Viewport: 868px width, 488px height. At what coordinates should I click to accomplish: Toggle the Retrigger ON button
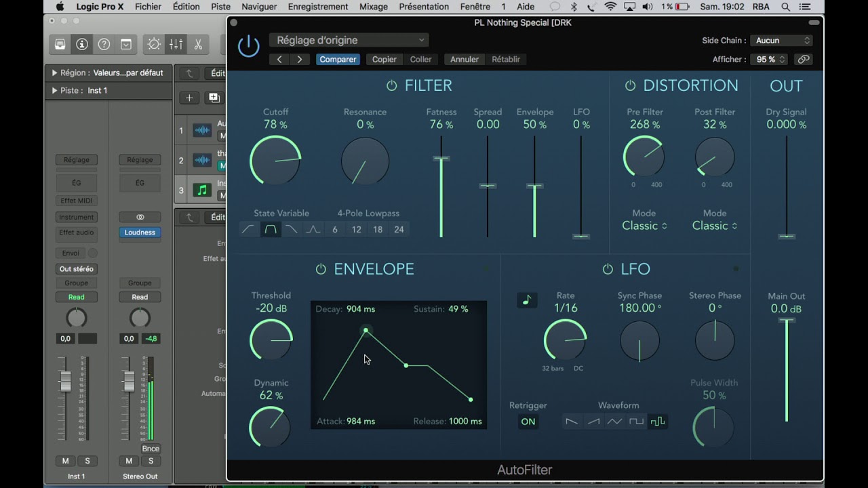point(528,422)
